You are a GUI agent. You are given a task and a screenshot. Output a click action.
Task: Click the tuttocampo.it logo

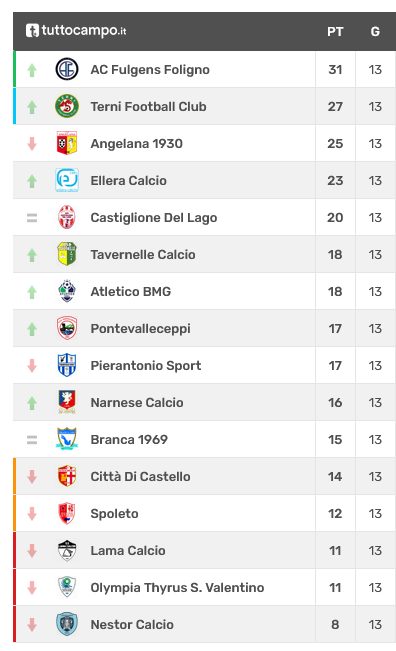click(x=76, y=30)
